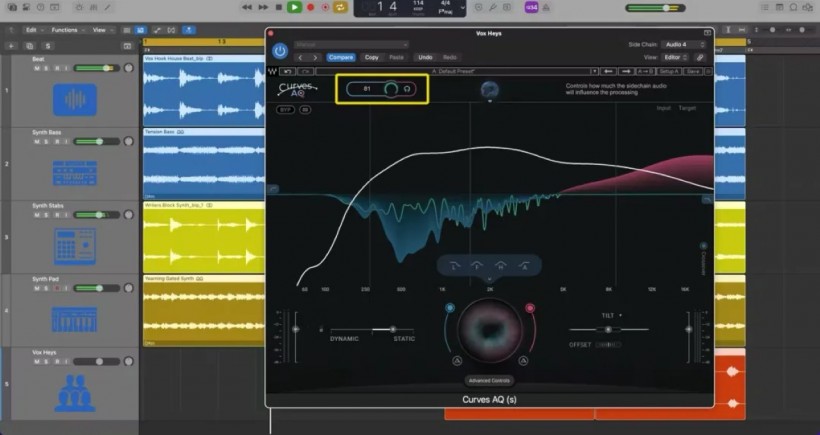Click the Duplicate Track button
The height and width of the screenshot is (435, 820).
(30, 46)
